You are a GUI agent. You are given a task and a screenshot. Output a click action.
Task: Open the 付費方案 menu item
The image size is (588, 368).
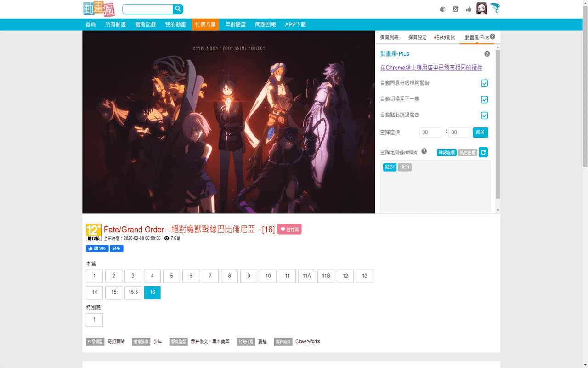[x=205, y=24]
